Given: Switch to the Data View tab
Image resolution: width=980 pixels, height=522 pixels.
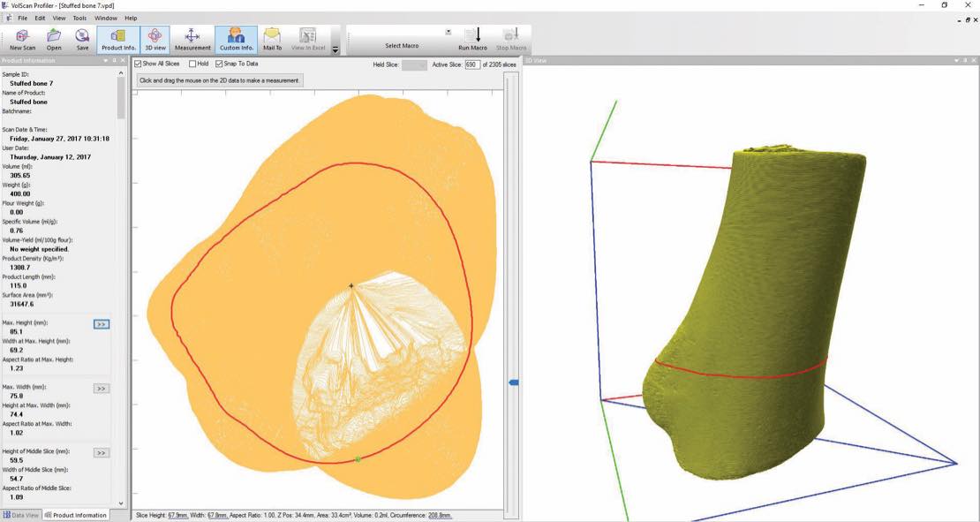Looking at the screenshot, I should coord(21,515).
